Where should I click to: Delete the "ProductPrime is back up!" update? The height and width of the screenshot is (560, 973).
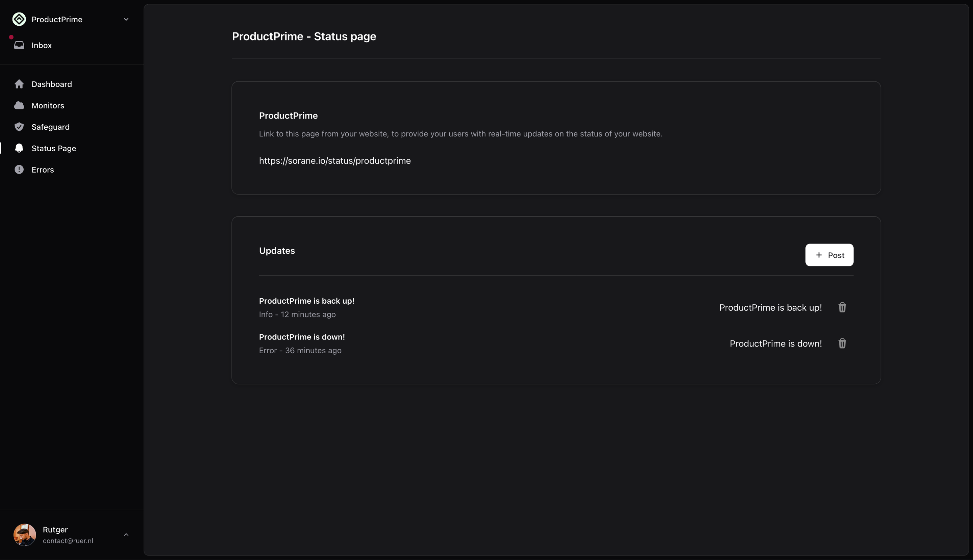tap(842, 307)
